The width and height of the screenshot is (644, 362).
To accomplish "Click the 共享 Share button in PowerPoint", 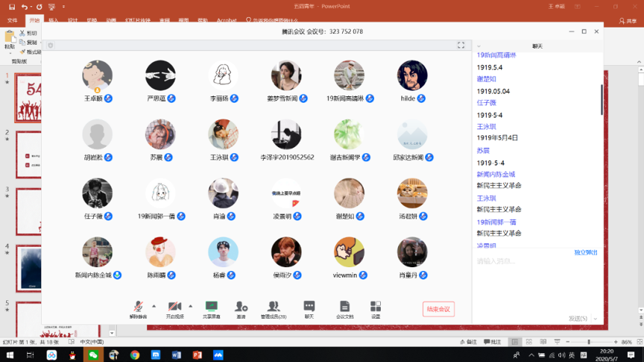I will click(x=628, y=21).
